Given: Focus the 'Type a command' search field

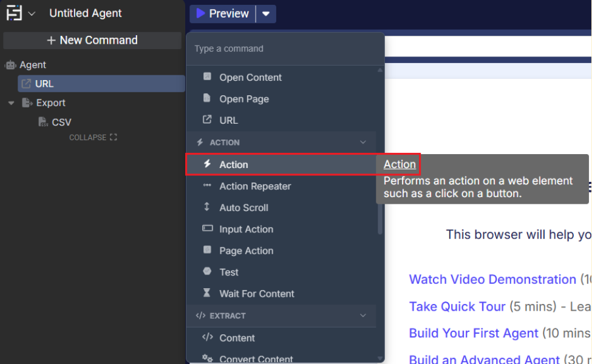Looking at the screenshot, I should [x=285, y=49].
